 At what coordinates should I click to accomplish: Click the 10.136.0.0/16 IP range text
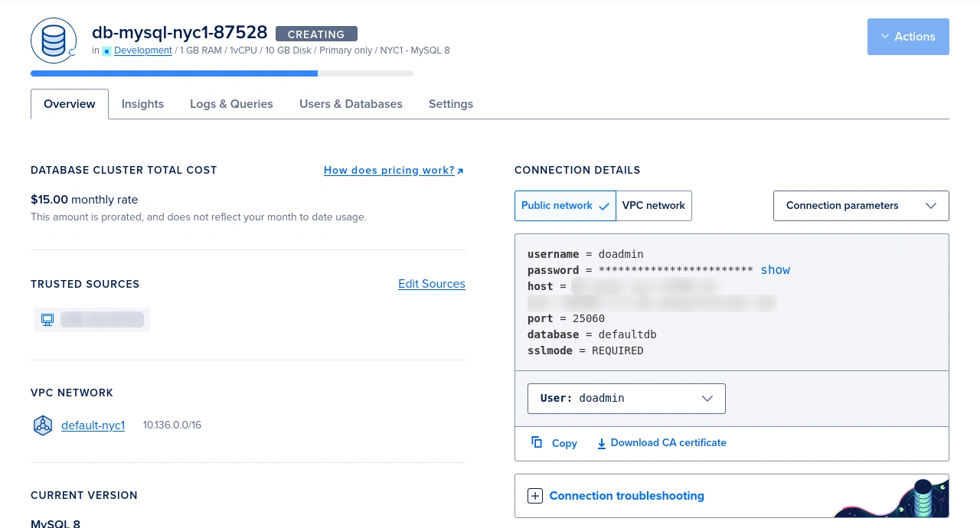tap(172, 425)
